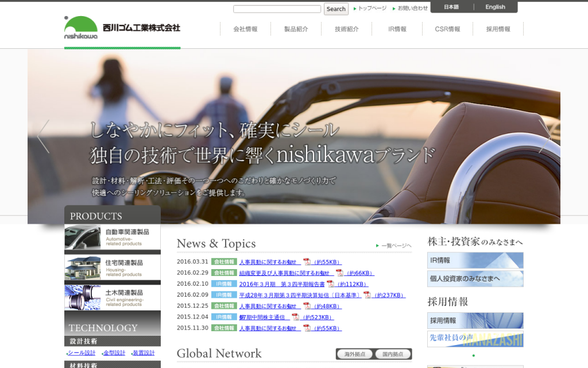
Task: Go to previous hero slide arrow
Action: click(43, 136)
